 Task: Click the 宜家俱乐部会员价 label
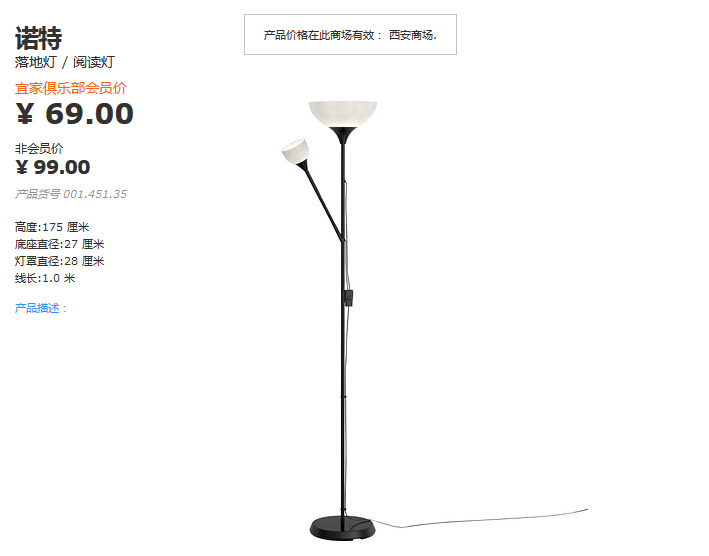coord(71,88)
